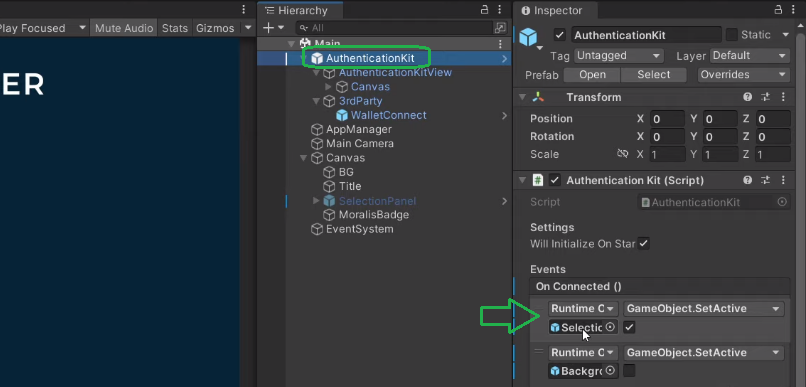Switch to the Inspector tab

click(x=555, y=10)
